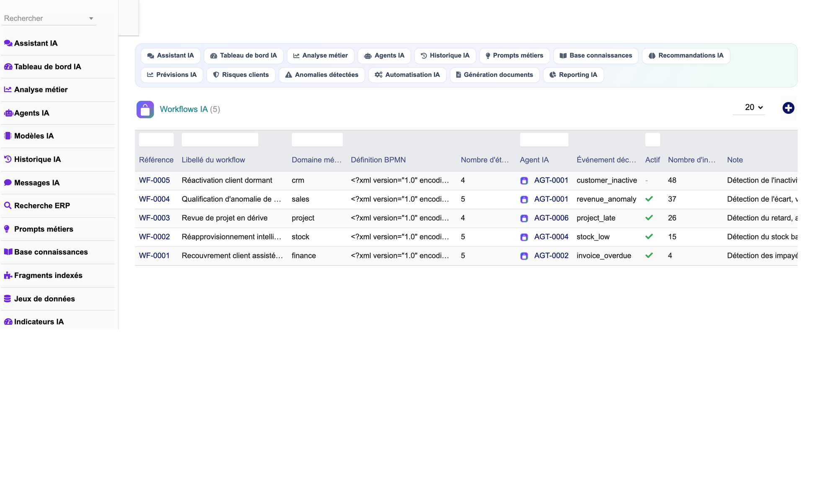Screen dimensions: 815x504
Task: Open workflow link WF-0002
Action: [x=154, y=237]
